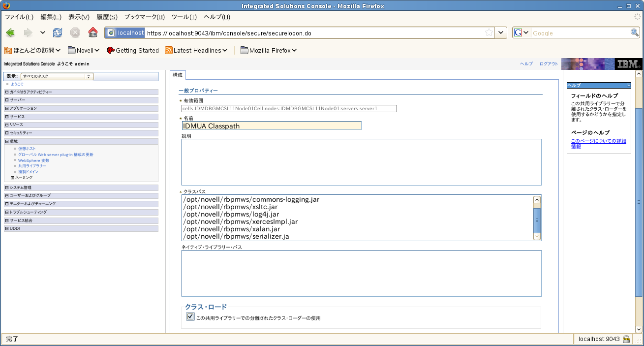Click the Latest Headlines feed icon

[x=169, y=50]
